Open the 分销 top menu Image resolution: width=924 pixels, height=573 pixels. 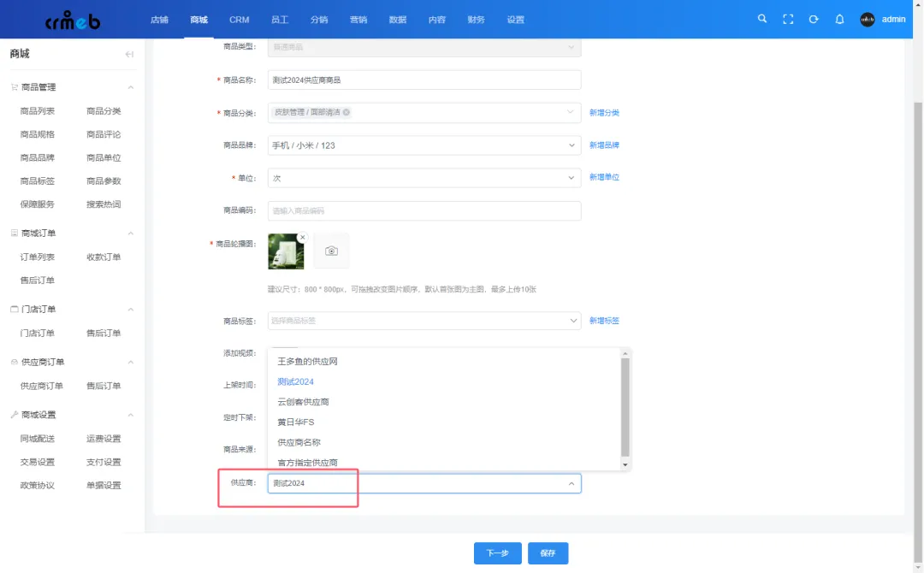tap(319, 20)
